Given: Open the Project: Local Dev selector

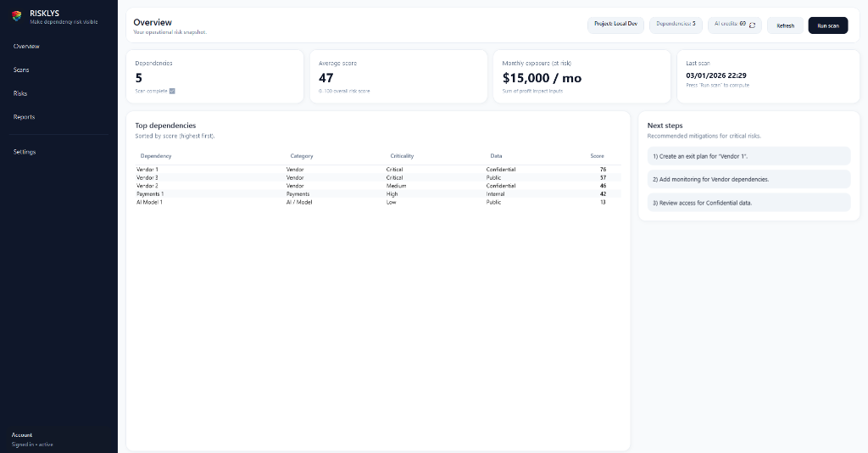Looking at the screenshot, I should 615,25.
